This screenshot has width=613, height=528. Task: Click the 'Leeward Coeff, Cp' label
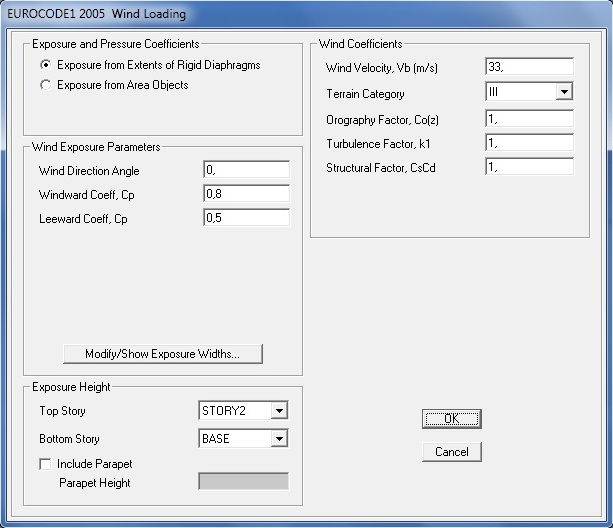(83, 219)
